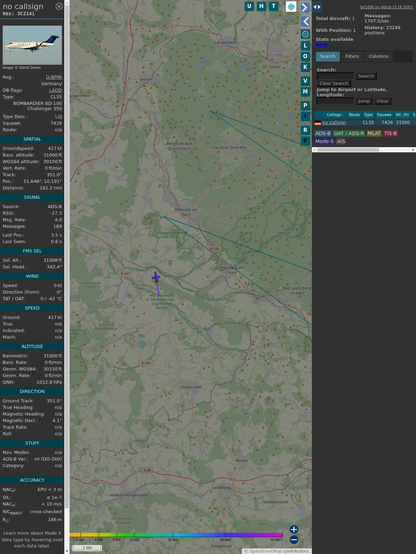Toggle the O map button
Viewport: 416px width, 554px height.
pos(305,56)
